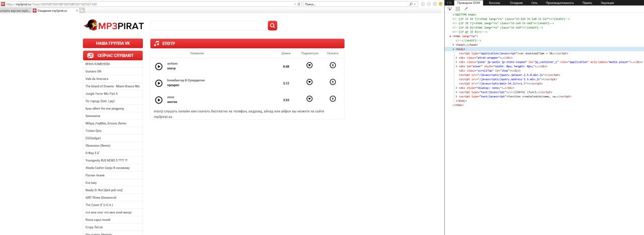Expand the div id="pleer" node
Image resolution: width=644 pixels, height=235 pixels.
(457, 66)
